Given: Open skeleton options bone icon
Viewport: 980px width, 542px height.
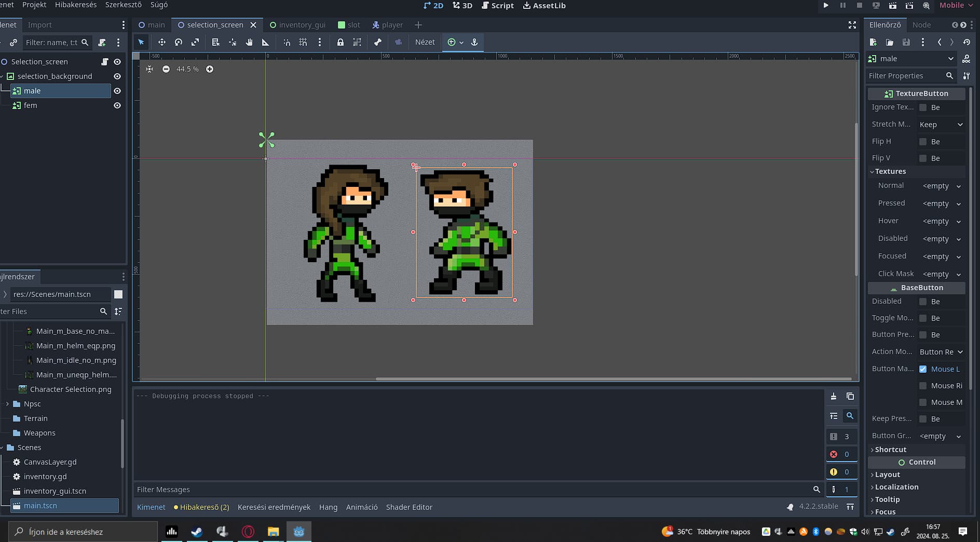Looking at the screenshot, I should click(378, 42).
